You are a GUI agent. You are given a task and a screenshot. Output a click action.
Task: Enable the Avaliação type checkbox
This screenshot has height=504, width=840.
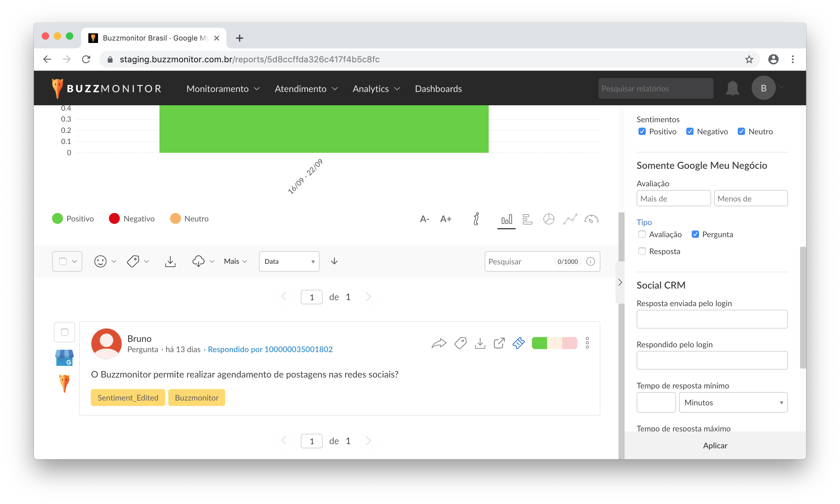pyautogui.click(x=641, y=234)
